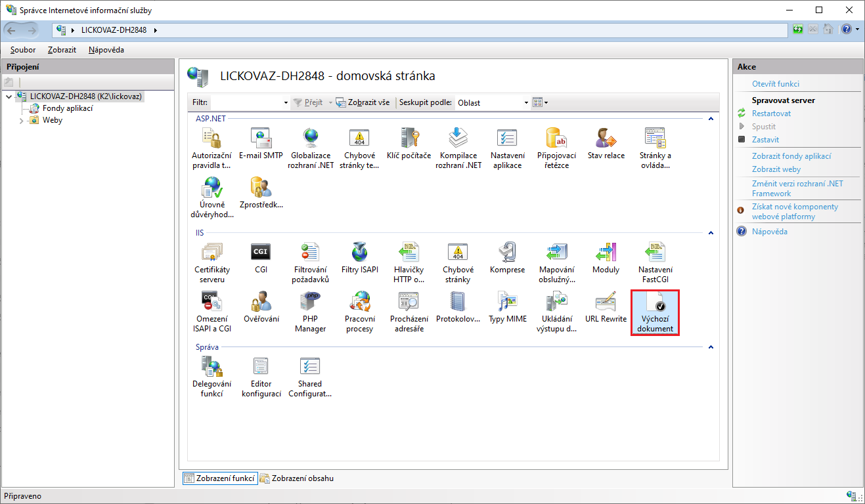Click Zobrazit vše toolbar button
865x504 pixels.
(363, 103)
